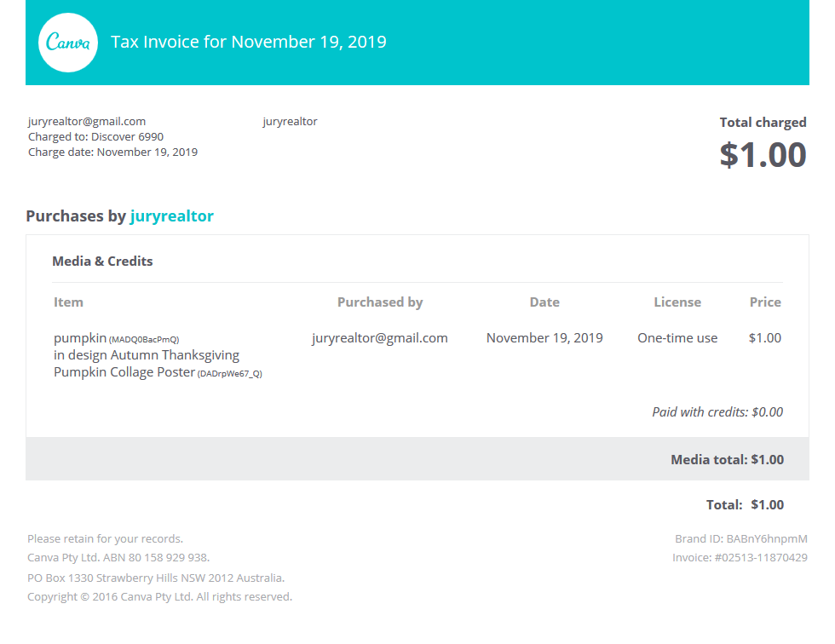
Task: Click the Paid with credits line
Action: (x=717, y=412)
